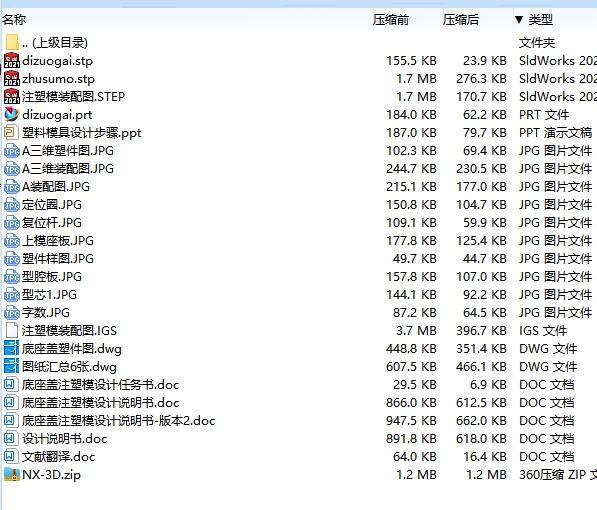Click the 注塑模装配图.IGS blank file icon
Image resolution: width=597 pixels, height=510 pixels.
click(x=12, y=330)
